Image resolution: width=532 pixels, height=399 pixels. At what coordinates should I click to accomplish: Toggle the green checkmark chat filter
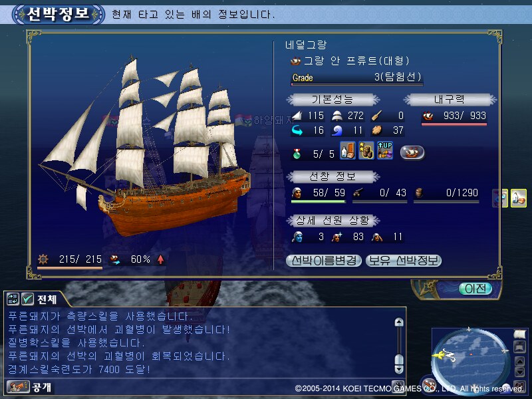pyautogui.click(x=27, y=299)
